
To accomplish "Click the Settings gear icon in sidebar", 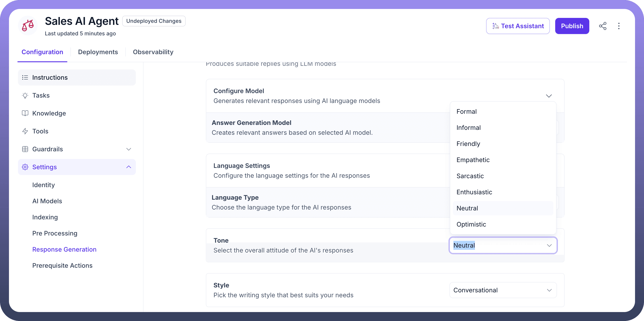I will [25, 167].
